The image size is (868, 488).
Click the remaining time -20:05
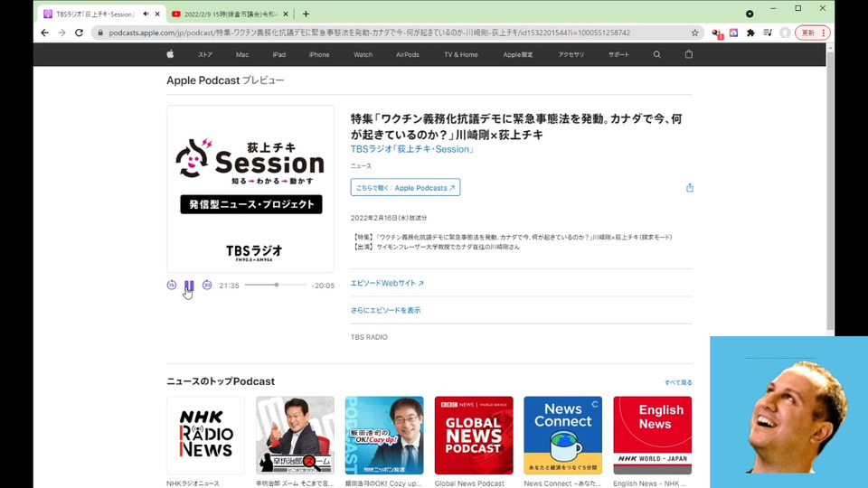pyautogui.click(x=323, y=286)
